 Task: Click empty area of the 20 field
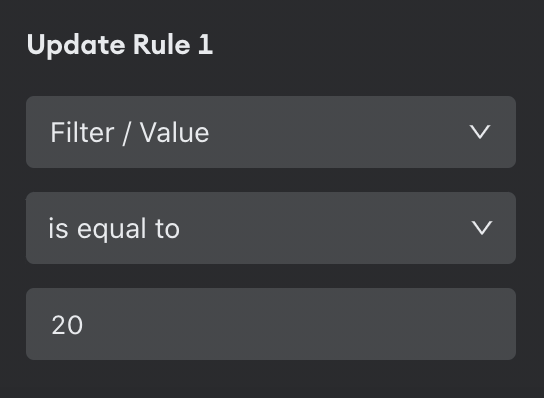pos(298,324)
